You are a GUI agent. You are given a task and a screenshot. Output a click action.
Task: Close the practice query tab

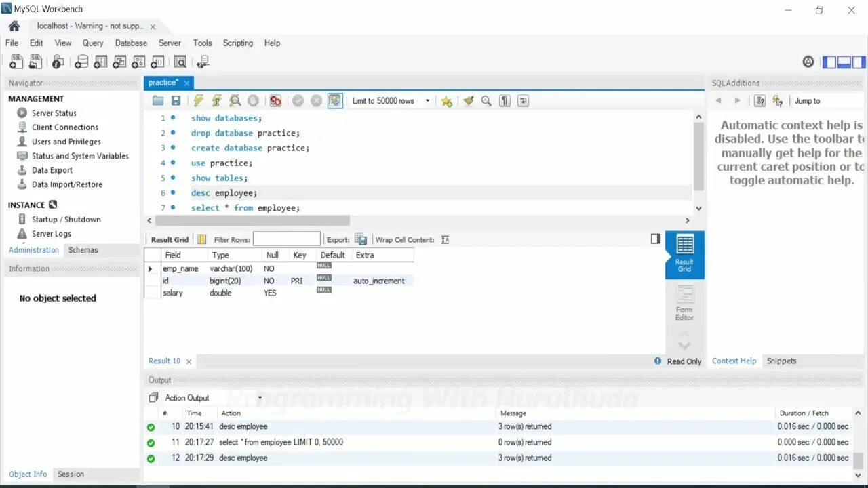(x=186, y=83)
